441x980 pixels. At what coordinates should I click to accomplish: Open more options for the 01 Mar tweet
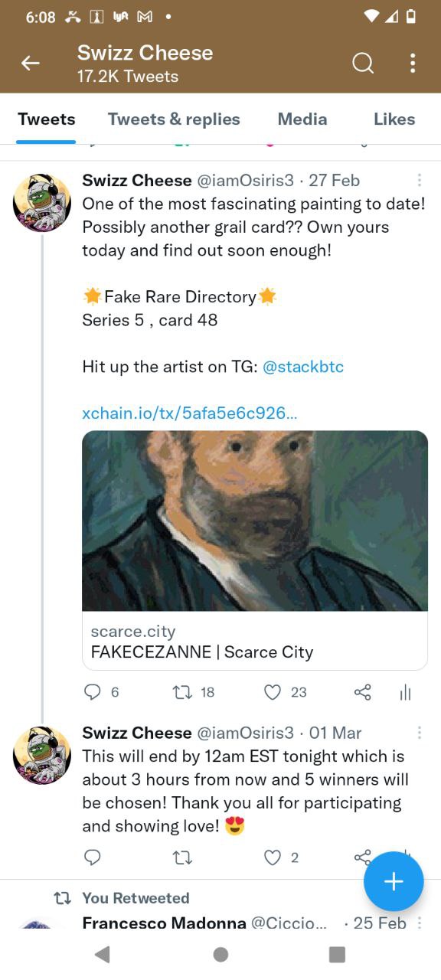419,733
